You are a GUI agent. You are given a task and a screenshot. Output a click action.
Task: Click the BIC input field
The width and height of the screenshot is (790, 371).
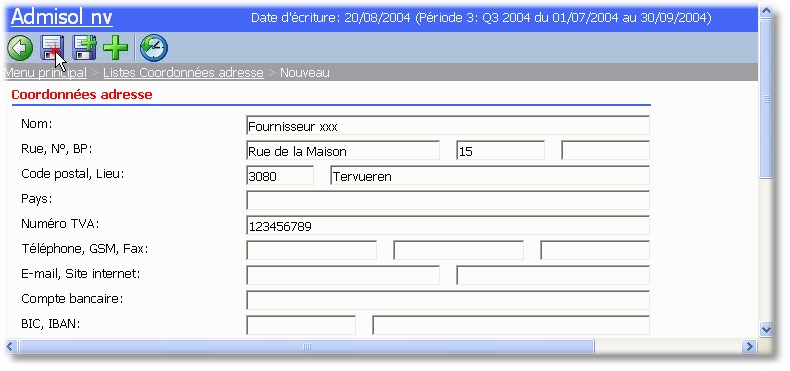pyautogui.click(x=301, y=325)
